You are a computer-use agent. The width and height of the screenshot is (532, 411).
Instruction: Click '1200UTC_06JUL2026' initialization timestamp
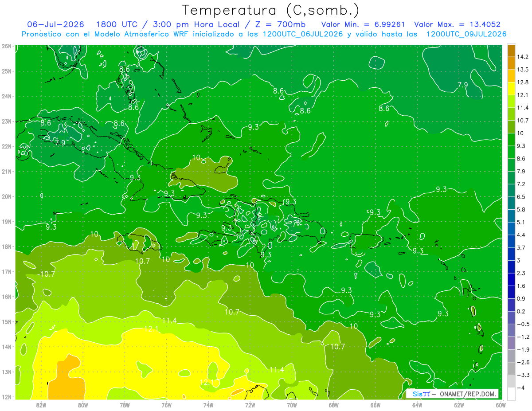point(303,34)
